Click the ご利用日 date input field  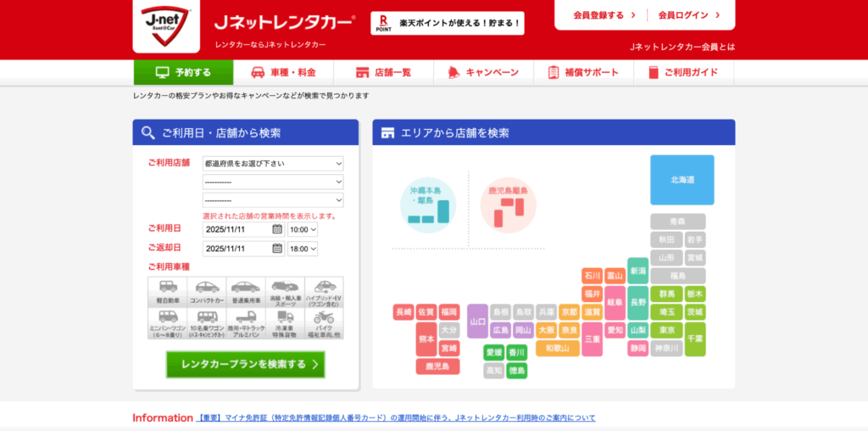click(236, 229)
